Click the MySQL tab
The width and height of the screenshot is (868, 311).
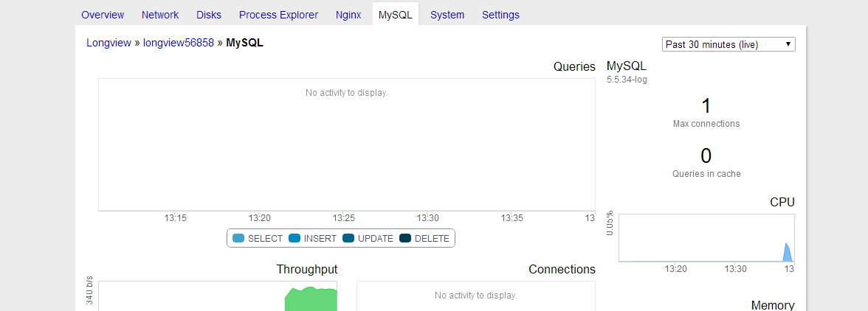click(395, 15)
